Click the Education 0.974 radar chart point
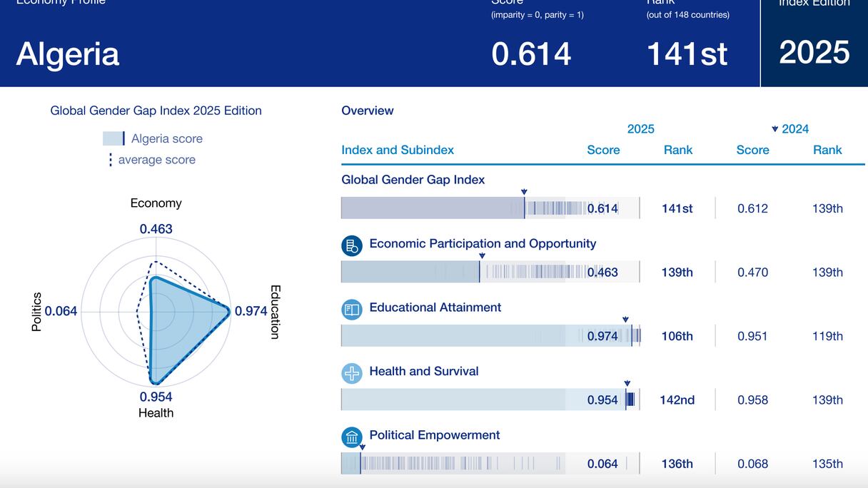The image size is (868, 488). coord(228,312)
